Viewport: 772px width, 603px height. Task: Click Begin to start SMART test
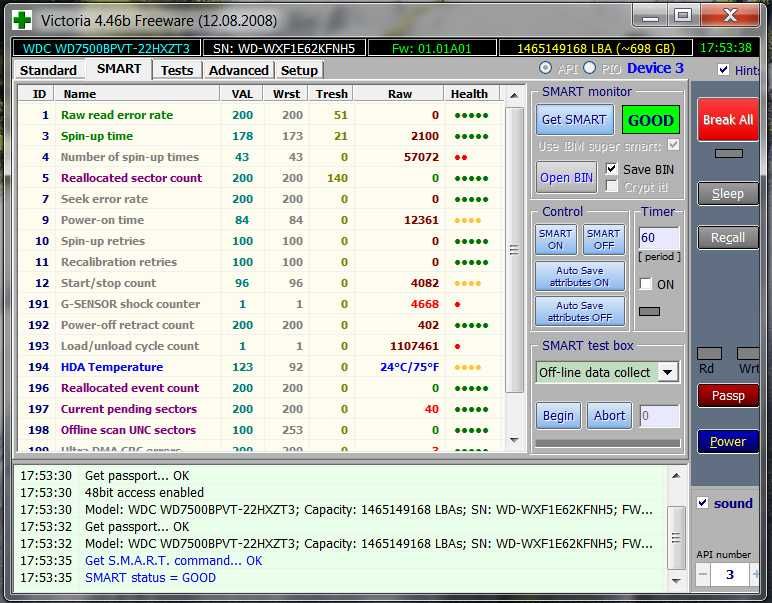click(x=558, y=416)
